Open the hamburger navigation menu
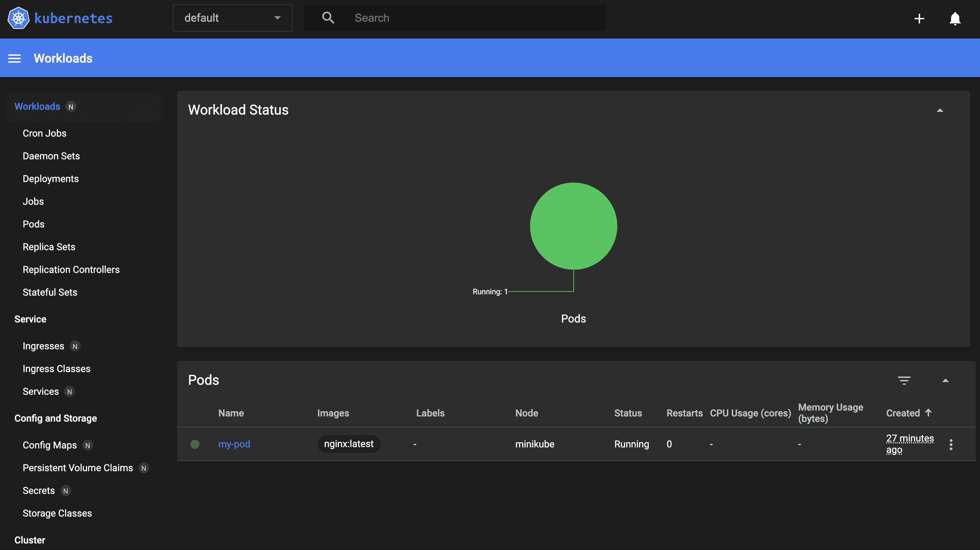This screenshot has width=980, height=550. (x=14, y=59)
